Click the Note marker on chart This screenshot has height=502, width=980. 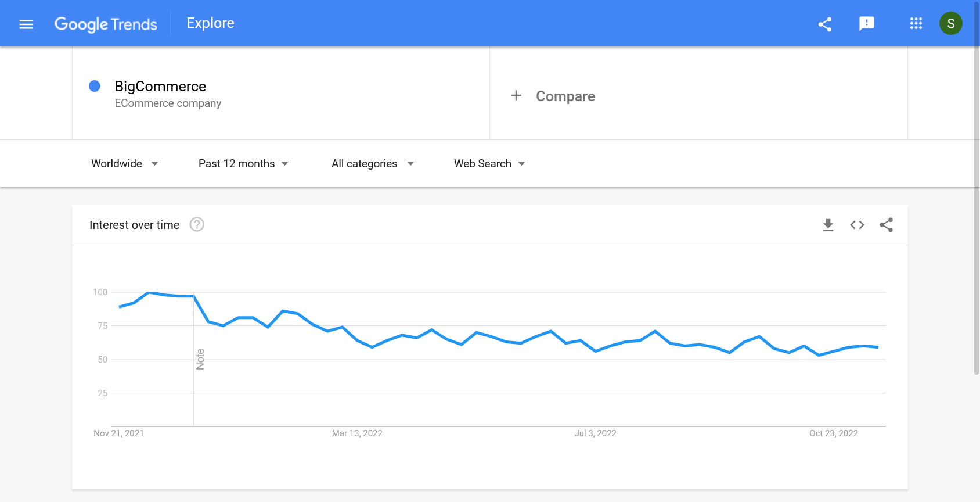(200, 359)
